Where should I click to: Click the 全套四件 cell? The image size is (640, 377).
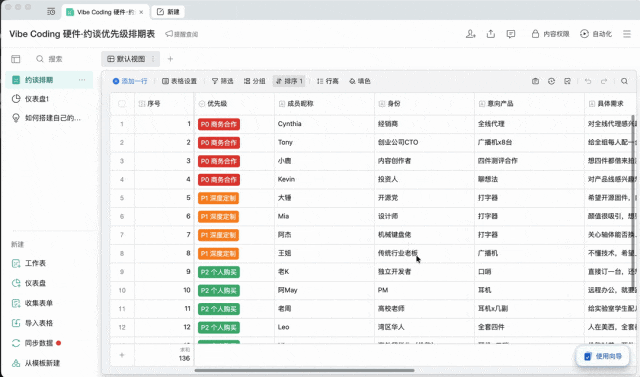pos(529,327)
